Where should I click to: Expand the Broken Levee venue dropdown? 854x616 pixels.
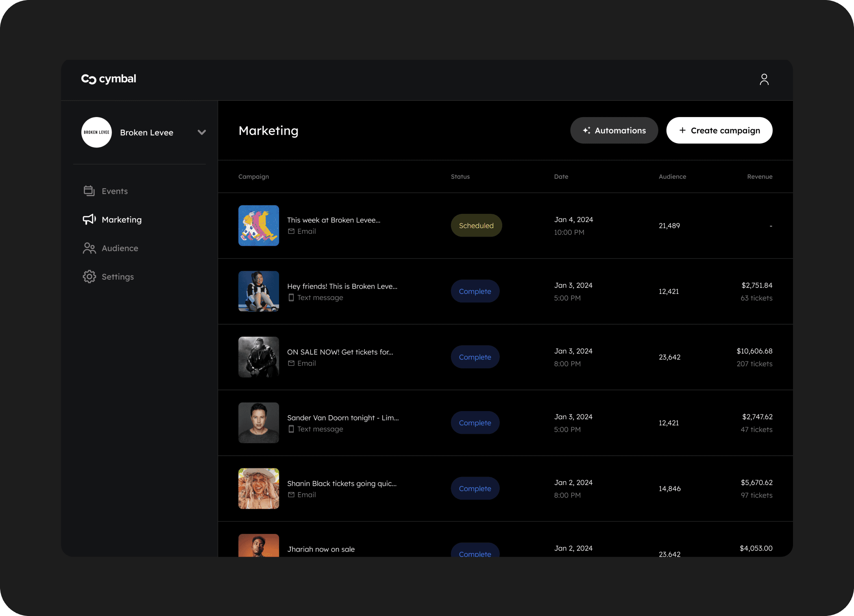click(x=201, y=133)
